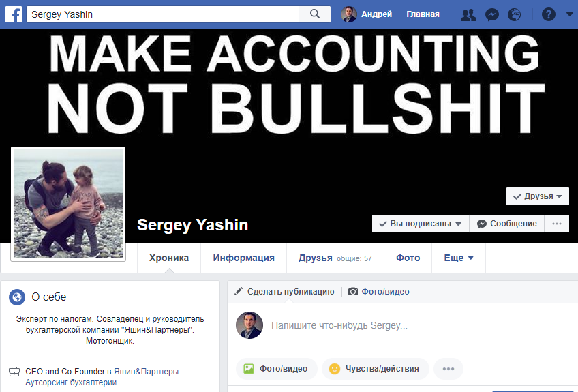Expand the Еще tab menu
The width and height of the screenshot is (578, 392).
point(459,258)
